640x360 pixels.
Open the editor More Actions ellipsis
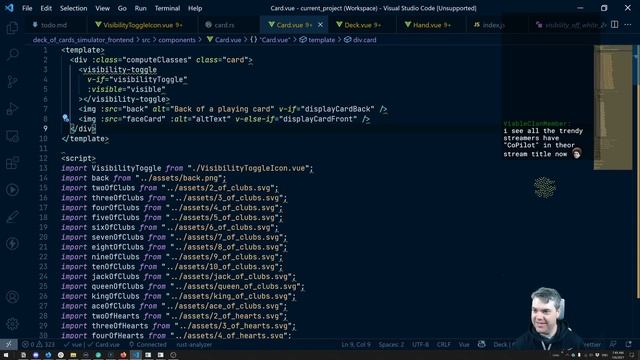point(628,24)
